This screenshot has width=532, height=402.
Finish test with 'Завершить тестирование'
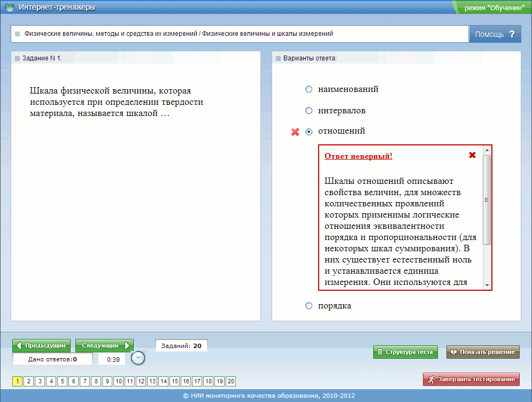click(471, 380)
